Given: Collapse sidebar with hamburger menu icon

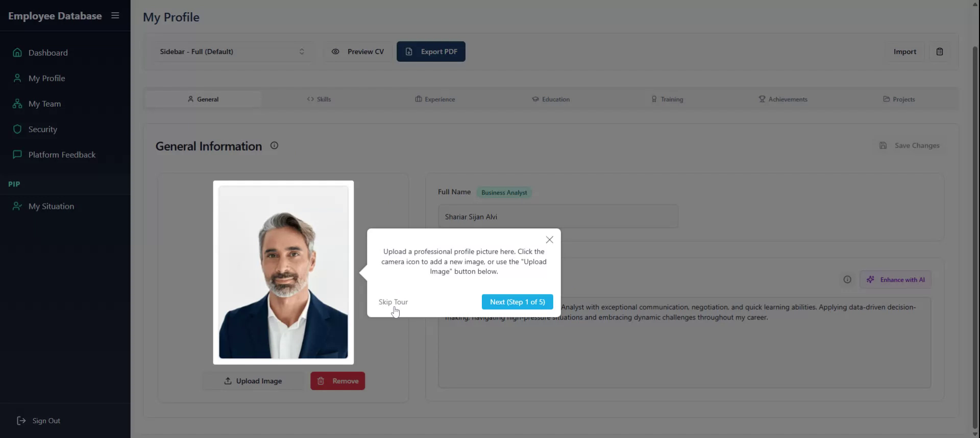Looking at the screenshot, I should [x=115, y=15].
